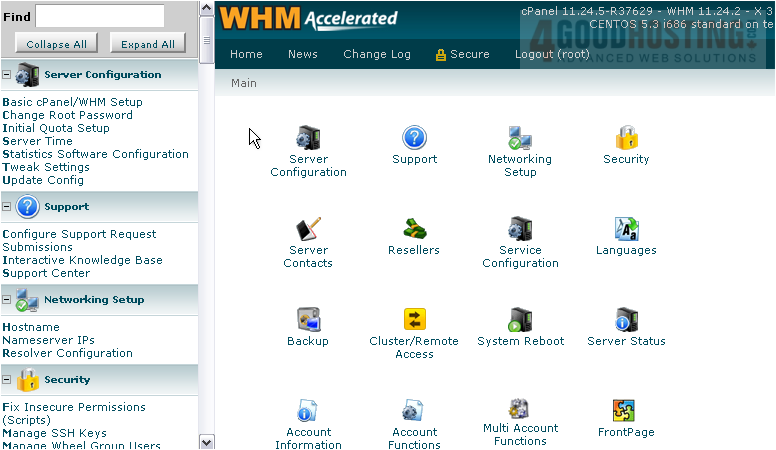776x450 pixels.
Task: Click the FrontPage puzzle icon
Action: pos(625,411)
